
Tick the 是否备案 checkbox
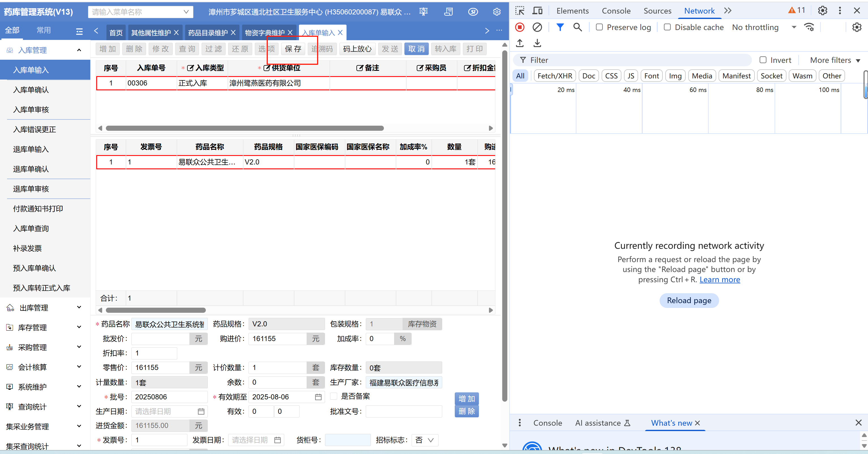click(x=333, y=396)
